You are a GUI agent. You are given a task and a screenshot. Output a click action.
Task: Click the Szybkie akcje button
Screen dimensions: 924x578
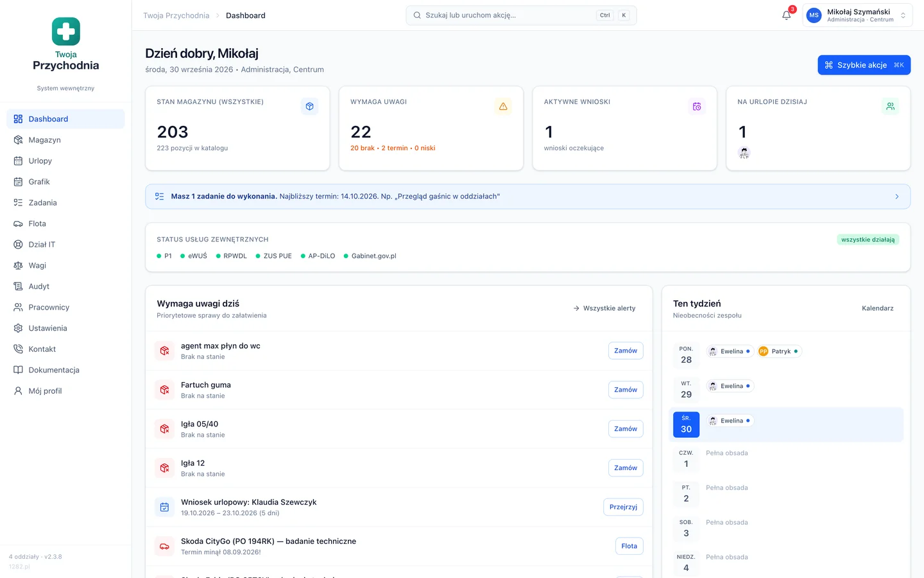(x=864, y=65)
